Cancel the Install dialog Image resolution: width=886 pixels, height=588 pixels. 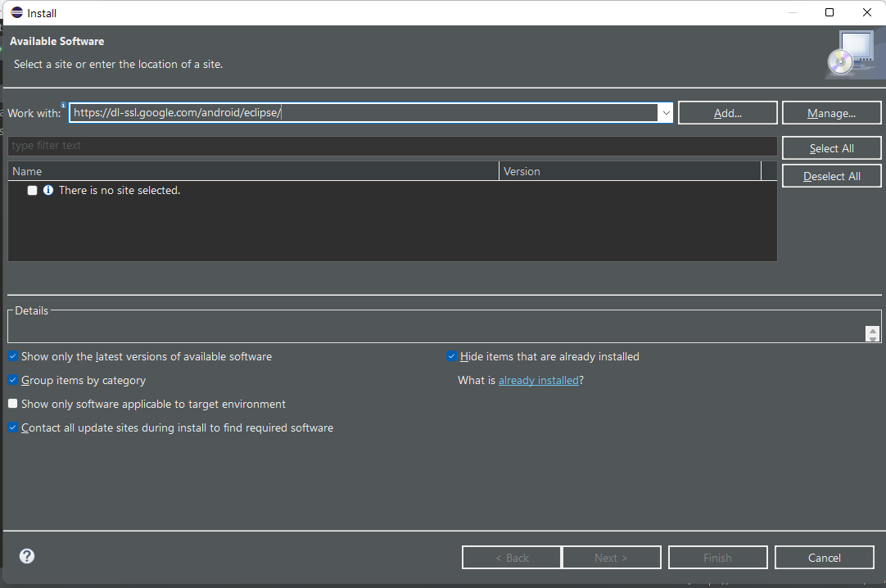click(825, 558)
